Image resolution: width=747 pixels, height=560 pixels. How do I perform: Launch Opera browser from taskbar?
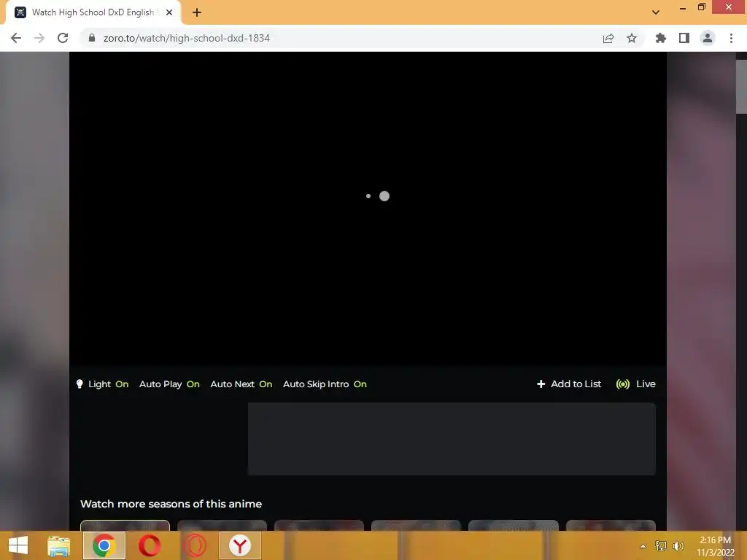coord(150,545)
